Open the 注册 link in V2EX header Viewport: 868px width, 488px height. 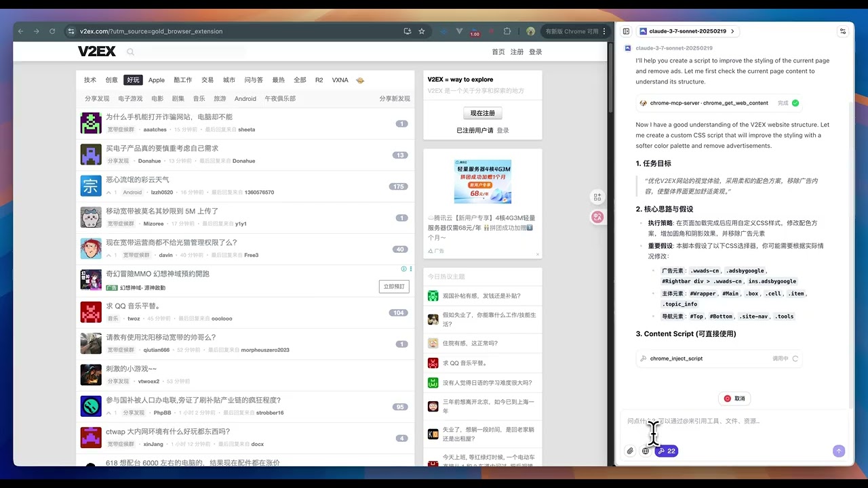pos(517,52)
